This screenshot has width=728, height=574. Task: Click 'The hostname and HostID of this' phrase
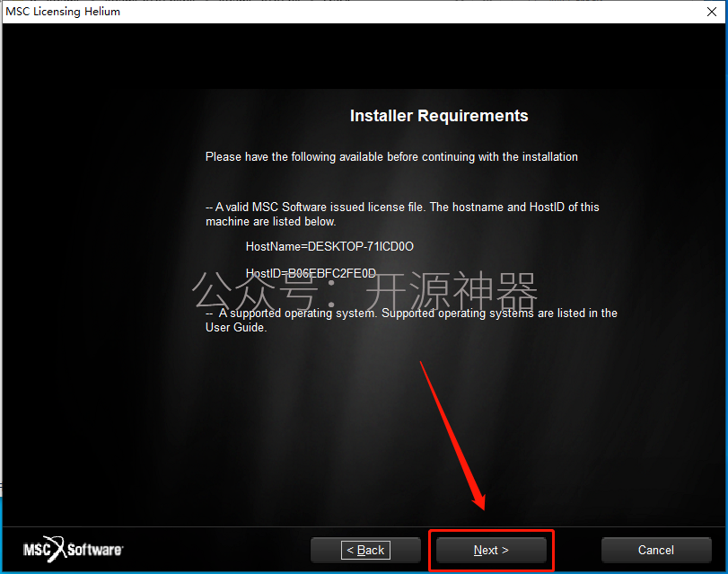[514, 207]
